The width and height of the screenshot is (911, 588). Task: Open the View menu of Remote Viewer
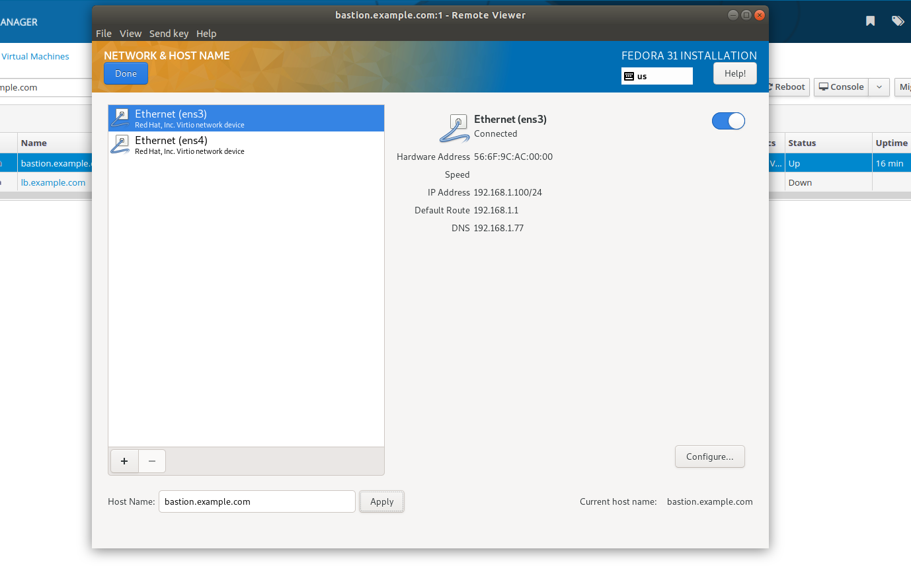pos(130,34)
